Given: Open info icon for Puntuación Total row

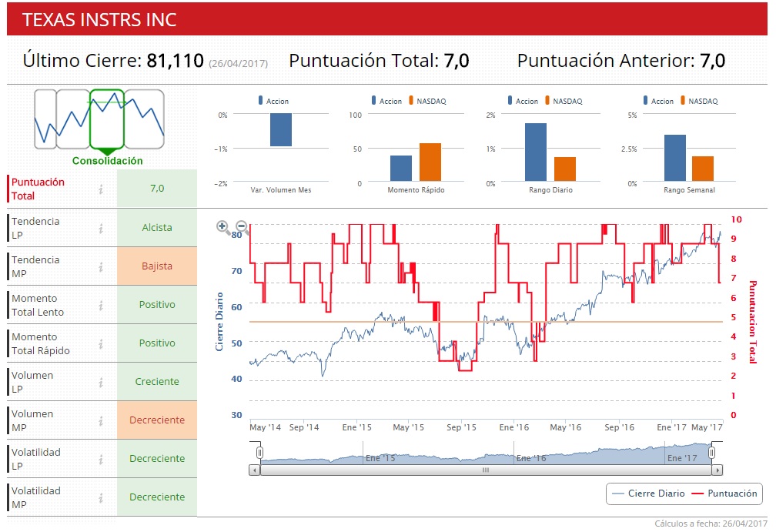Looking at the screenshot, I should pos(101,189).
